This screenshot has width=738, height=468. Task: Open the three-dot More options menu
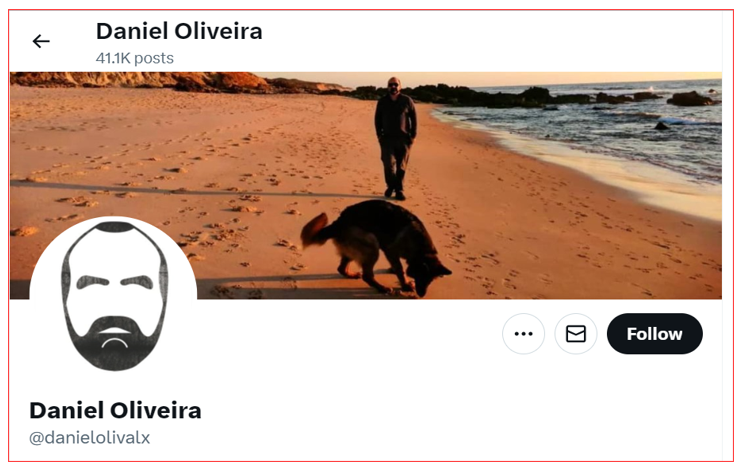click(x=523, y=334)
